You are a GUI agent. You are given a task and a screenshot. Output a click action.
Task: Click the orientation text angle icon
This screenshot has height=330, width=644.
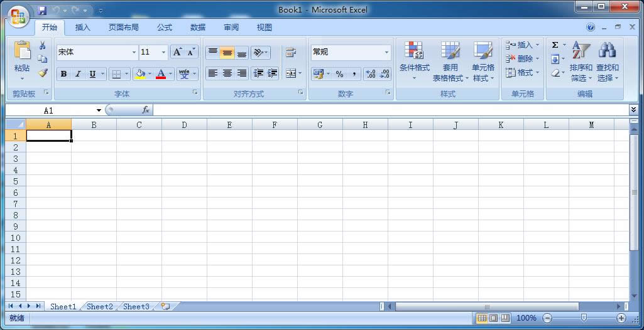click(x=258, y=53)
